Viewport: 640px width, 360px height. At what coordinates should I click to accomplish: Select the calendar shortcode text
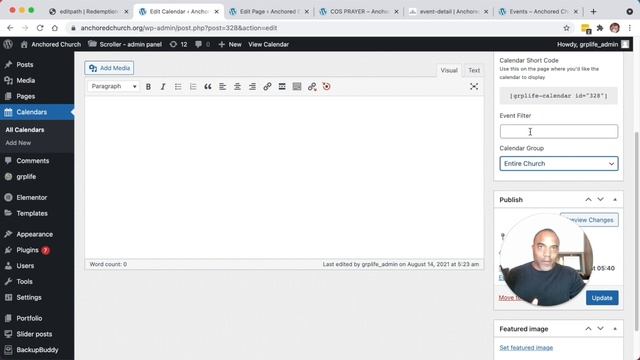click(x=558, y=96)
